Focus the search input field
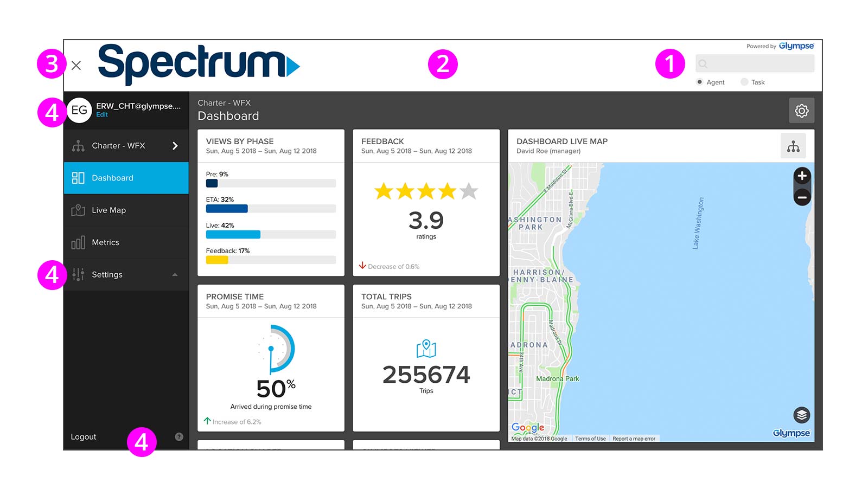Viewport: 868px width, 489px height. tap(755, 63)
